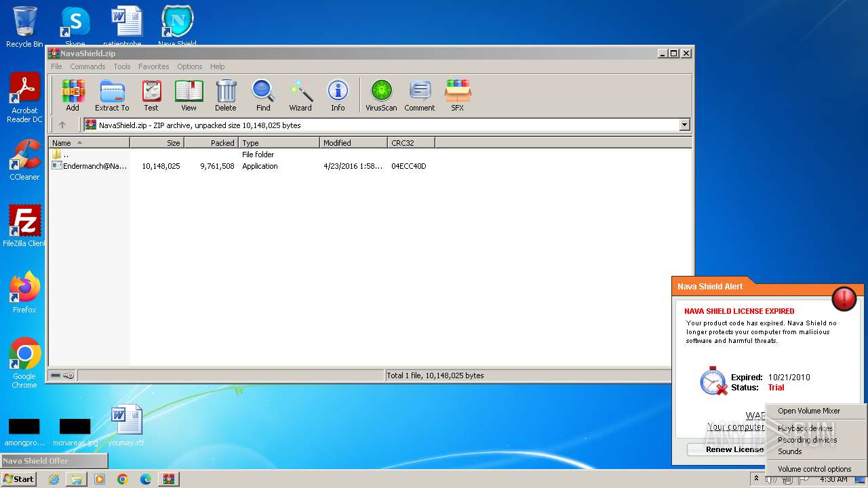Select the patientprobe Word document icon
This screenshot has width=868, height=488.
(126, 27)
